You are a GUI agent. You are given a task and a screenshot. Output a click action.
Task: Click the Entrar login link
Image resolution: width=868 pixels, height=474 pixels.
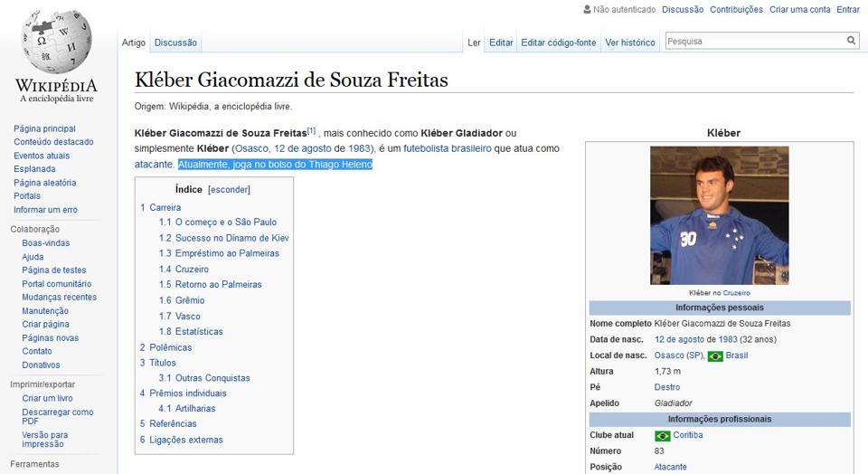click(848, 9)
